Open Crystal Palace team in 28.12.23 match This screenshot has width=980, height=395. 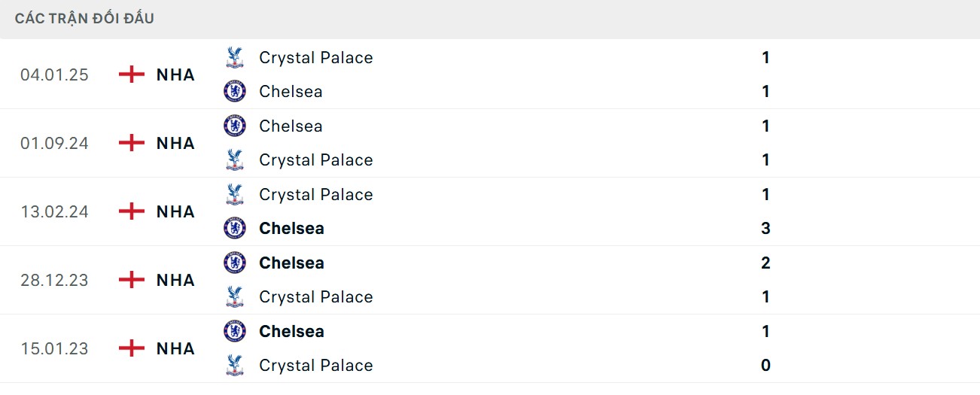(315, 297)
